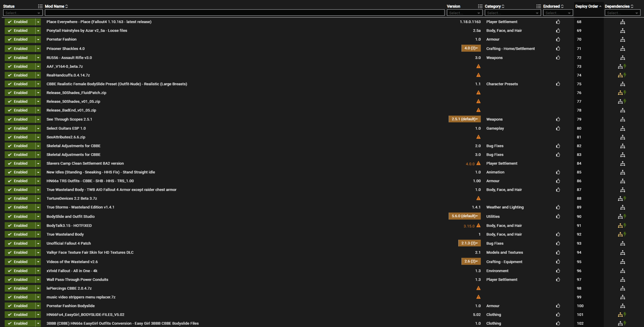
Task: Click the deploy order number 83
Action: (x=579, y=155)
